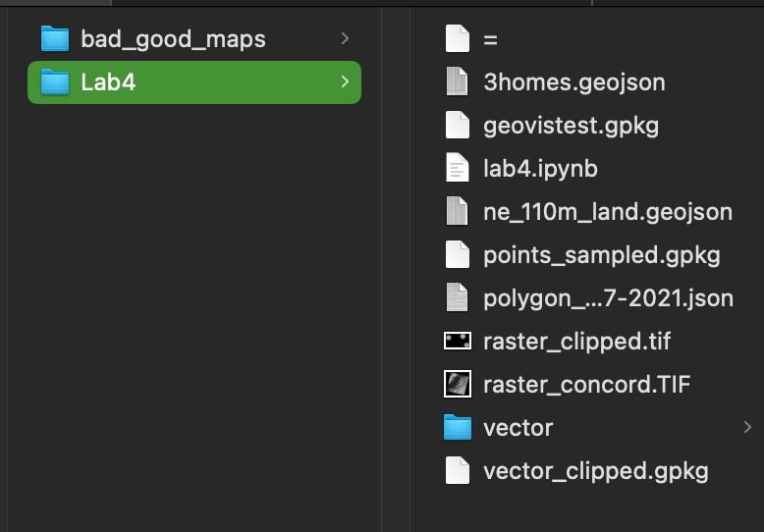764x532 pixels.
Task: Expand the vector folder chevron
Action: point(747,428)
